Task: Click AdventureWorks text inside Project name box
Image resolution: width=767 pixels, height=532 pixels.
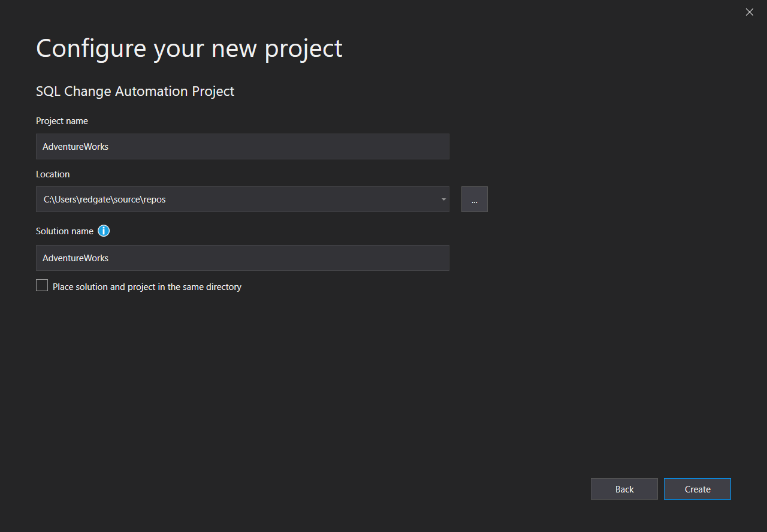Action: (76, 147)
